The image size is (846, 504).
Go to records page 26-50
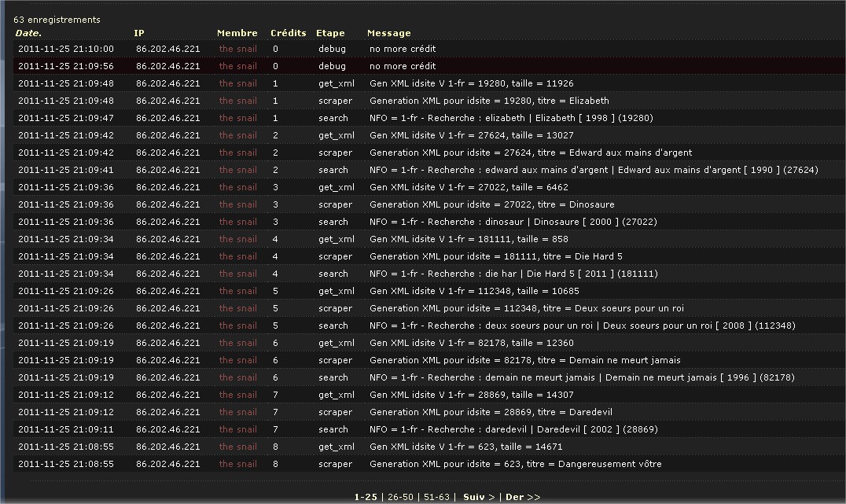(400, 497)
